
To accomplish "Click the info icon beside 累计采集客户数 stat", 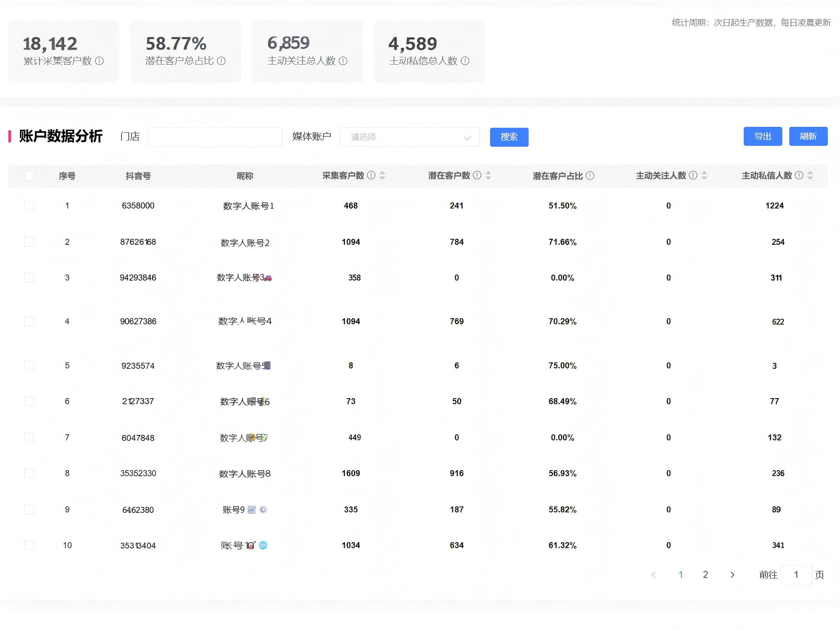I will click(x=98, y=61).
